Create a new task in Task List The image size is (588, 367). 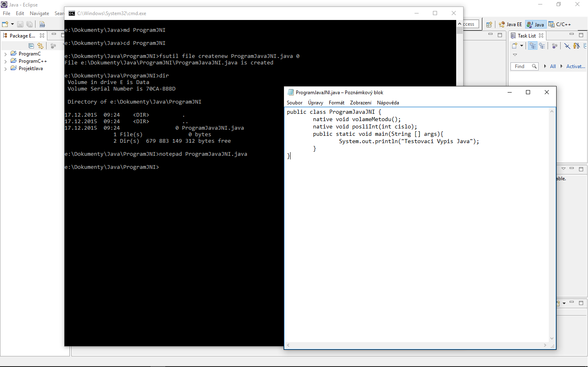(515, 46)
